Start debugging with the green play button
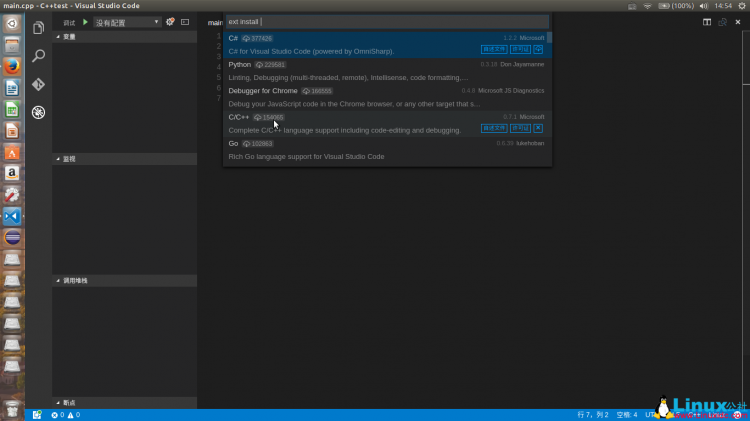Screen dimensions: 750x421 [85, 22]
